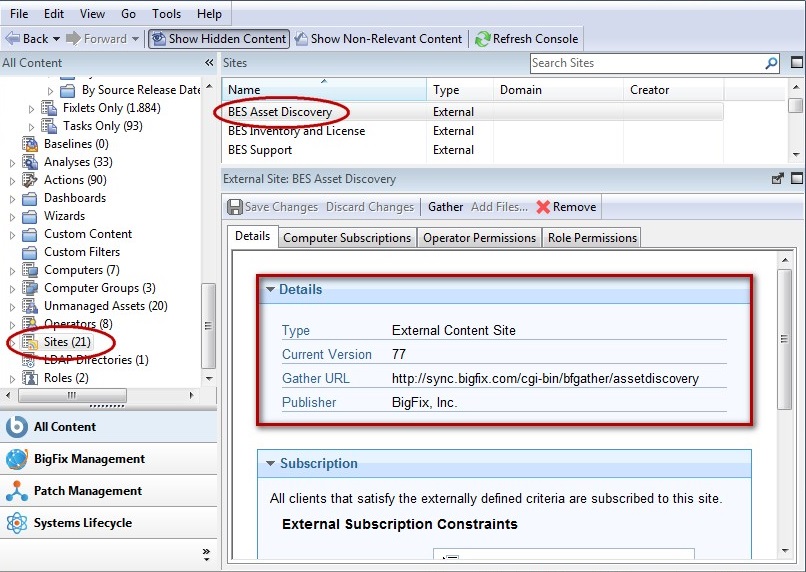Select BES Support site row

coord(473,150)
